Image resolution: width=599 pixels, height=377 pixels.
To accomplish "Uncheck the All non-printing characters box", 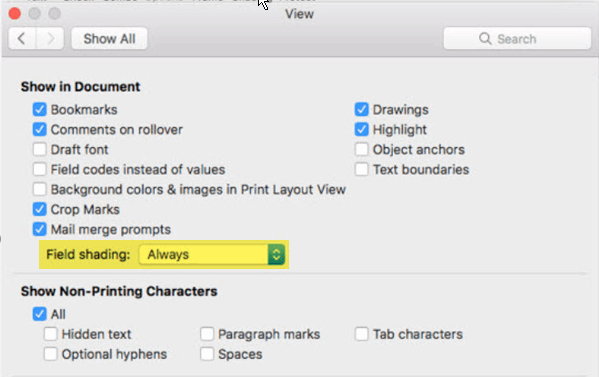I will 39,314.
